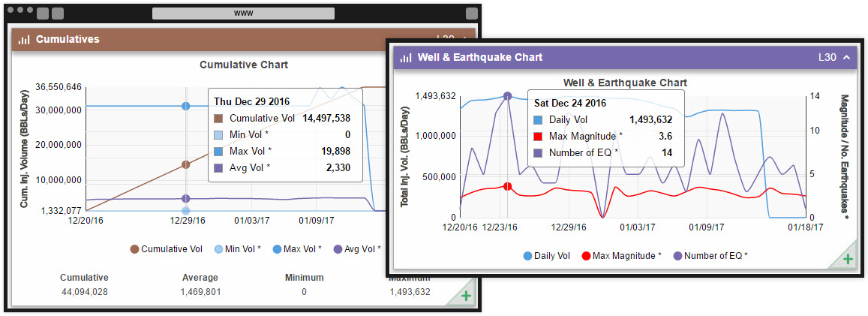868x316 pixels.
Task: Click the Max Magnitude value 3.6 in tooltip
Action: click(666, 136)
